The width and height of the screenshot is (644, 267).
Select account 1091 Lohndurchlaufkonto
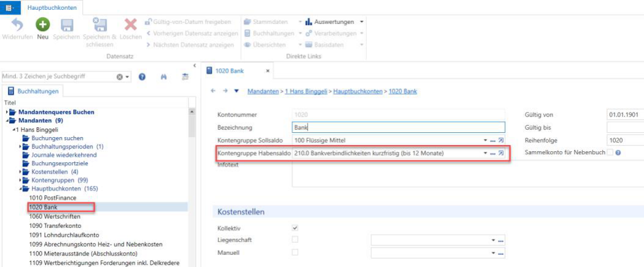(x=63, y=235)
